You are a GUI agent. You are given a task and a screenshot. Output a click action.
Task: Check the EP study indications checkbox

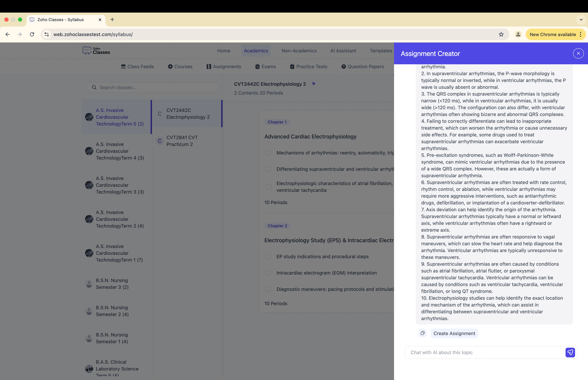coord(268,257)
